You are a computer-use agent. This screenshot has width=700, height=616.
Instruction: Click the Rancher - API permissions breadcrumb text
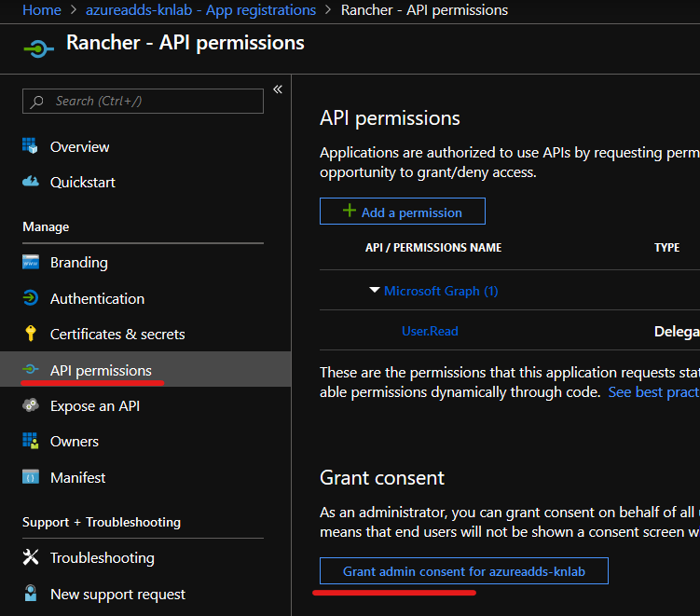pos(424,10)
